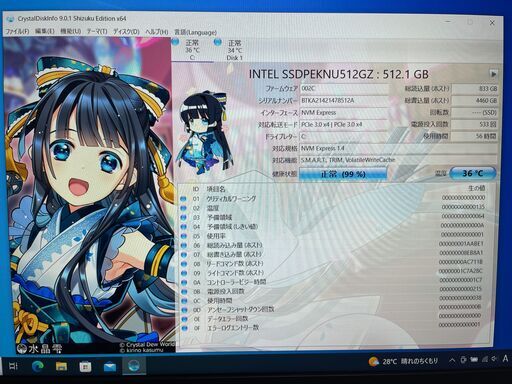The width and height of the screenshot is (512, 384).
Task: Select drive C: tab at 36 °C
Action: (192, 50)
